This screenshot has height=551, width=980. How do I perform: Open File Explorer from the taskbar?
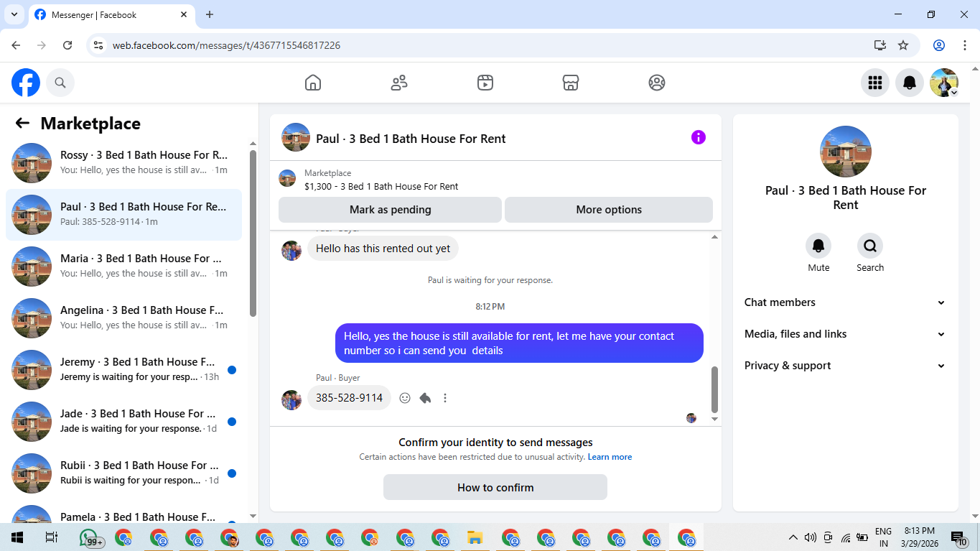pyautogui.click(x=474, y=537)
